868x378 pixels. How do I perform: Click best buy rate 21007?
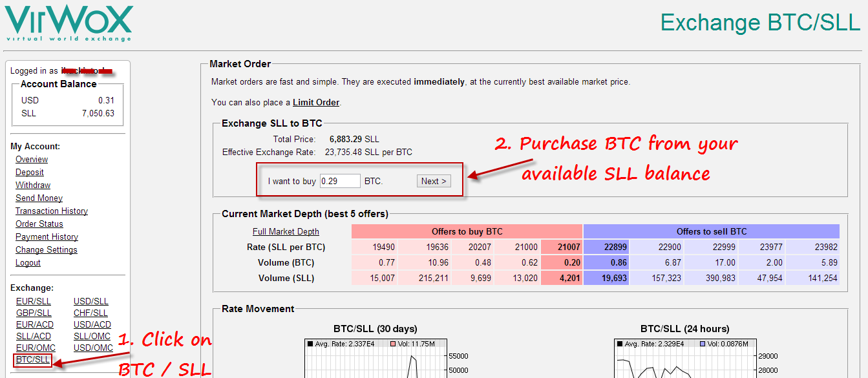click(x=562, y=247)
